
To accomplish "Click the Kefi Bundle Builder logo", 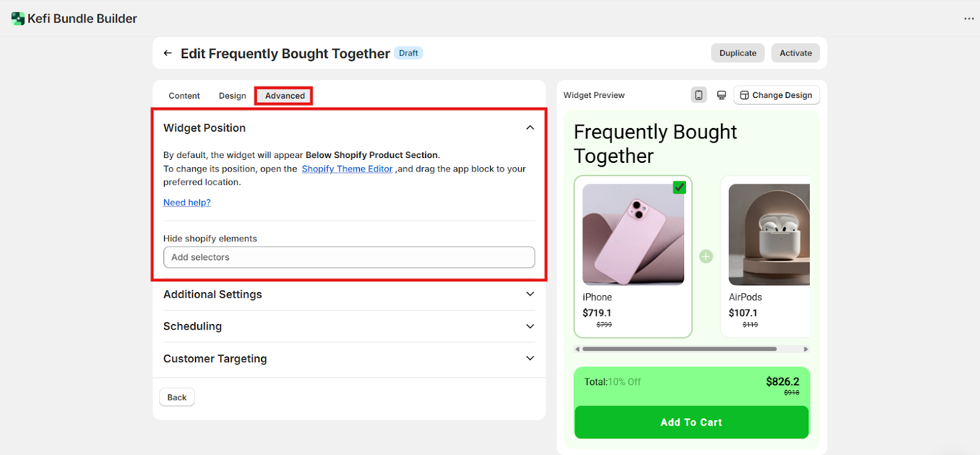I will click(18, 19).
